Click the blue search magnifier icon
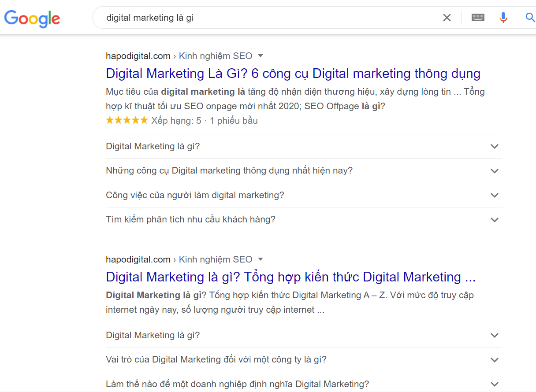The width and height of the screenshot is (536, 392). [x=530, y=18]
